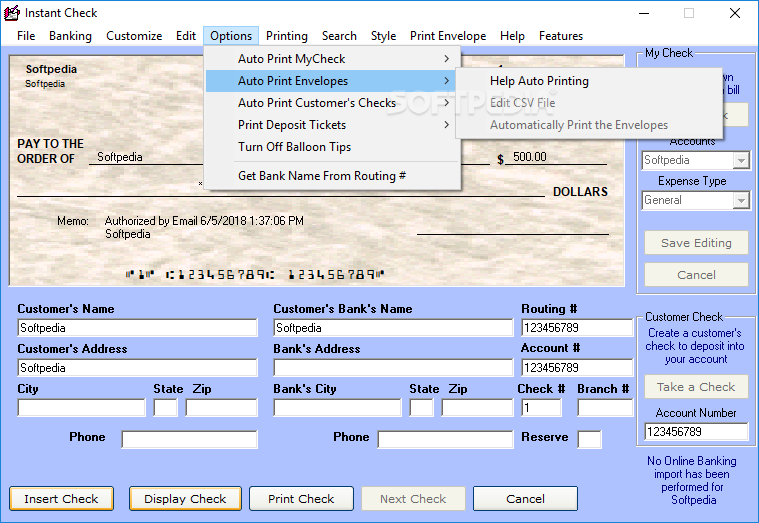Close the Options menu

pos(231,36)
